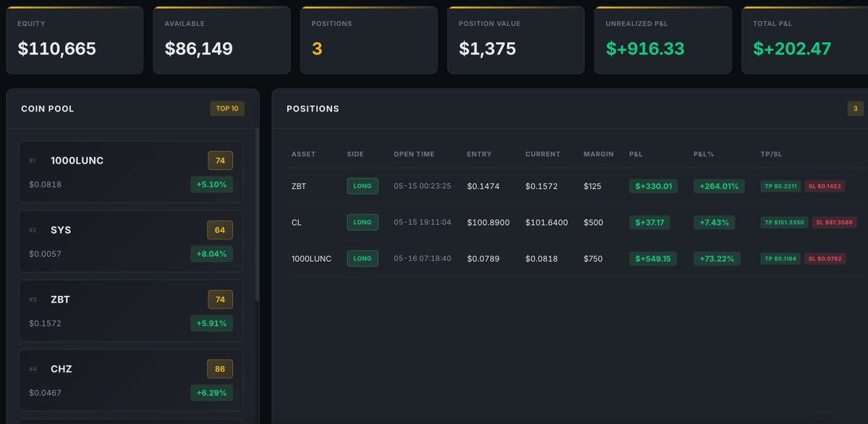This screenshot has width=868, height=424.
Task: Click the +73.22% P&L percent badge
Action: click(716, 258)
